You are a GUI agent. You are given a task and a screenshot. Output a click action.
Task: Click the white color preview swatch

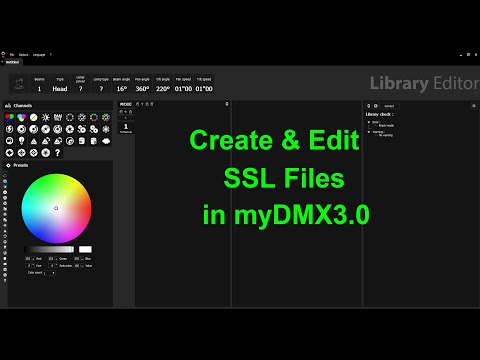point(85,249)
